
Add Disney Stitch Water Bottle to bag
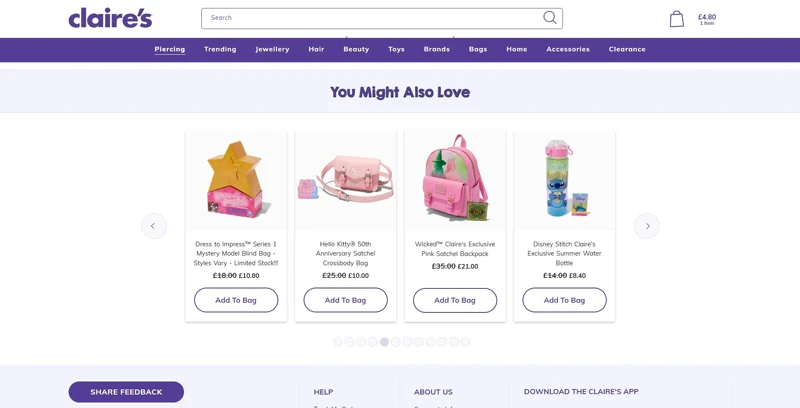click(564, 300)
